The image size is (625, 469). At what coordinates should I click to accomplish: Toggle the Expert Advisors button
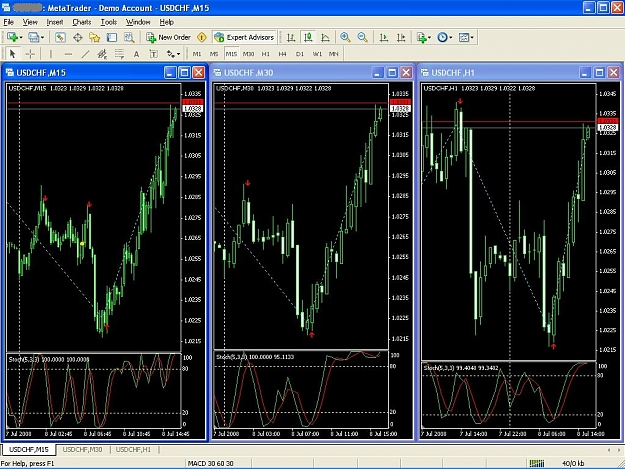tap(244, 37)
